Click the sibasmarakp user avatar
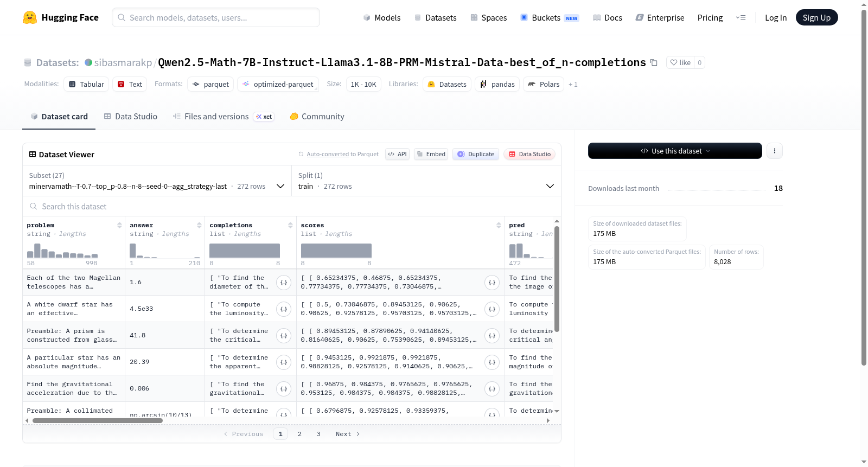Screen dimensions: 868x467 point(88,62)
